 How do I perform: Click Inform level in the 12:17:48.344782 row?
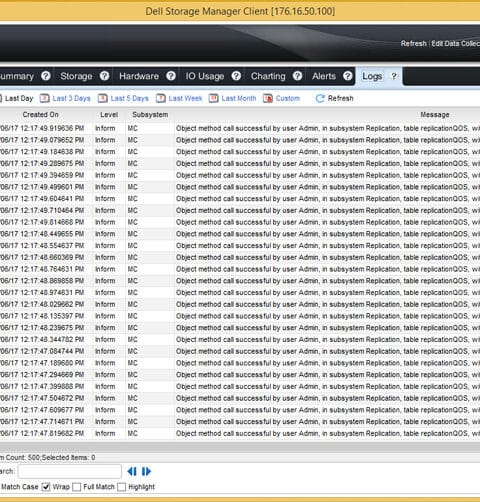[105, 340]
